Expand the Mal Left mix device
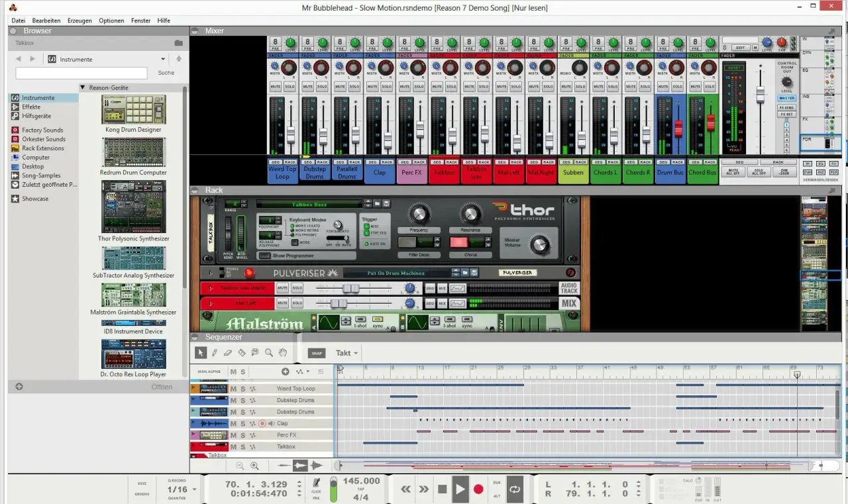 pyautogui.click(x=211, y=303)
